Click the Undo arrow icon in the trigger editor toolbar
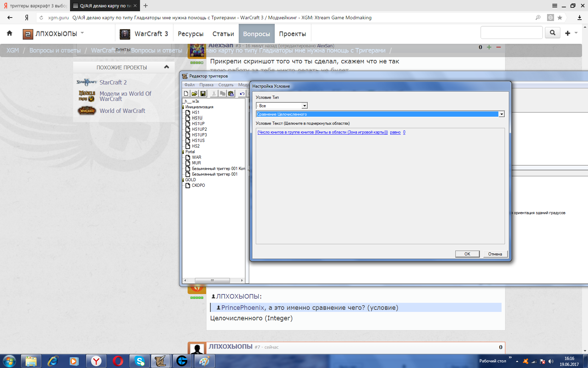 (242, 94)
